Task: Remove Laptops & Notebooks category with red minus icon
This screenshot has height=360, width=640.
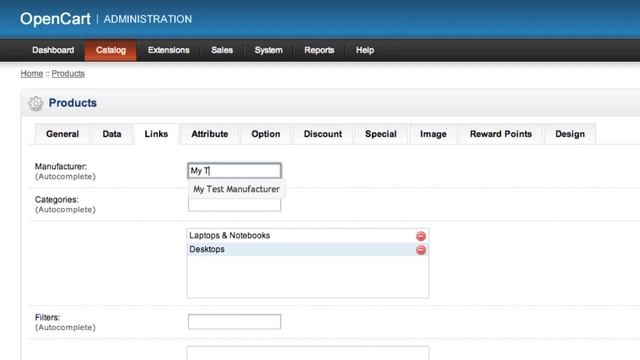Action: pos(421,236)
